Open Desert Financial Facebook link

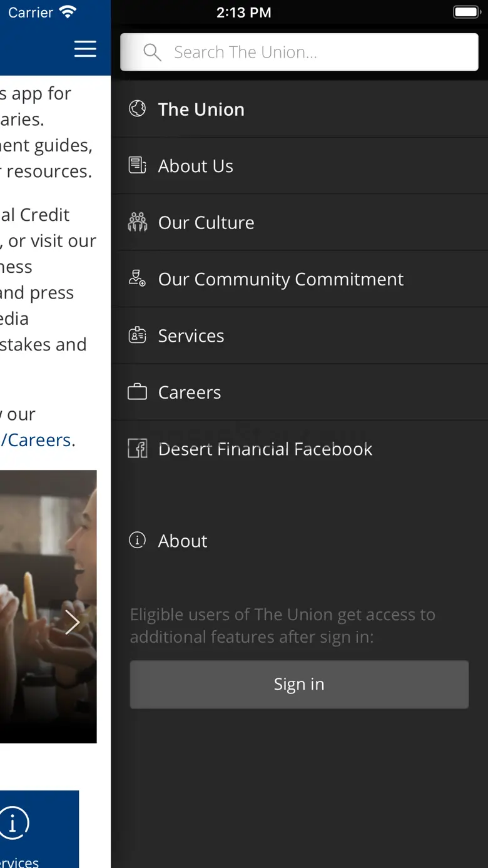tap(265, 449)
